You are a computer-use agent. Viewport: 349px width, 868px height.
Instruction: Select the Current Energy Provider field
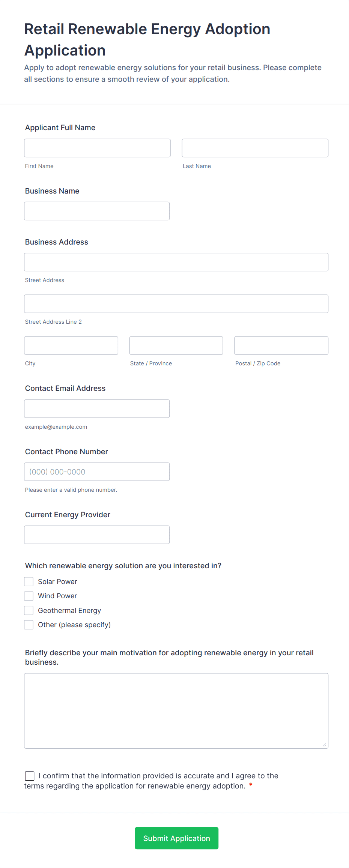pyautogui.click(x=97, y=535)
